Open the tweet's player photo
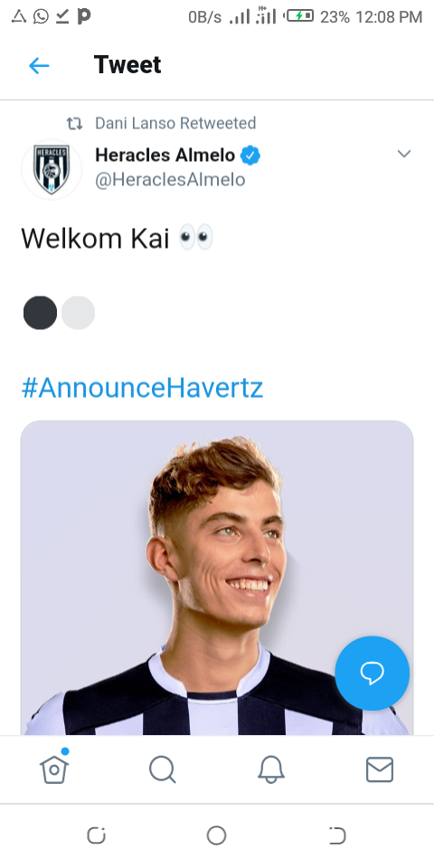 pos(217,578)
